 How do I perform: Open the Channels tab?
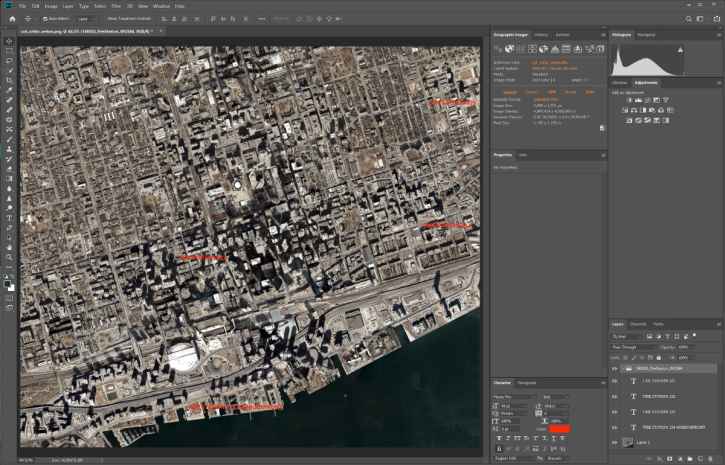pos(638,324)
